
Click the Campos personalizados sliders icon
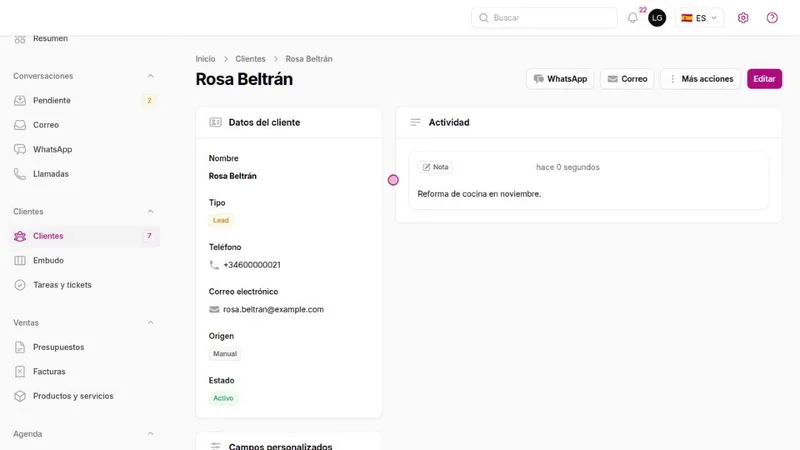pyautogui.click(x=215, y=446)
